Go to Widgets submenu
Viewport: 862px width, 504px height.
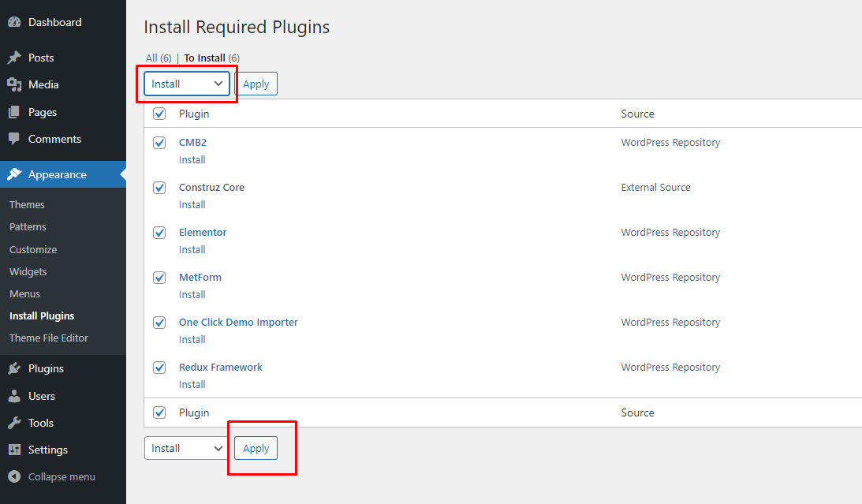[x=28, y=271]
